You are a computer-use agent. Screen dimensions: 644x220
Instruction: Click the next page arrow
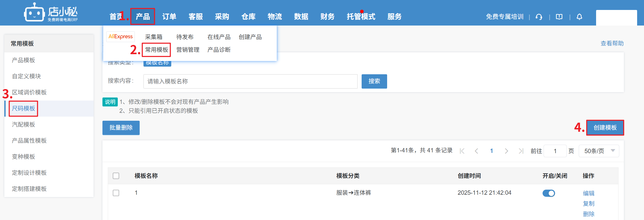click(506, 151)
